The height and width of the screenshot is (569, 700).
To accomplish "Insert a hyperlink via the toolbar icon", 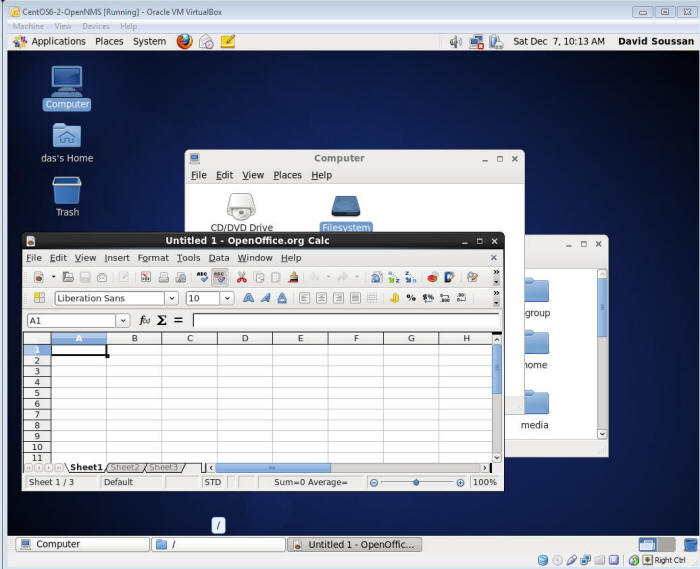I will [376, 277].
